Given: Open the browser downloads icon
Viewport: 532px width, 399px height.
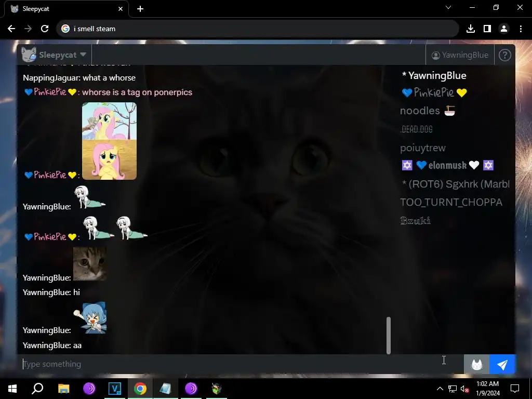Looking at the screenshot, I should (x=471, y=29).
